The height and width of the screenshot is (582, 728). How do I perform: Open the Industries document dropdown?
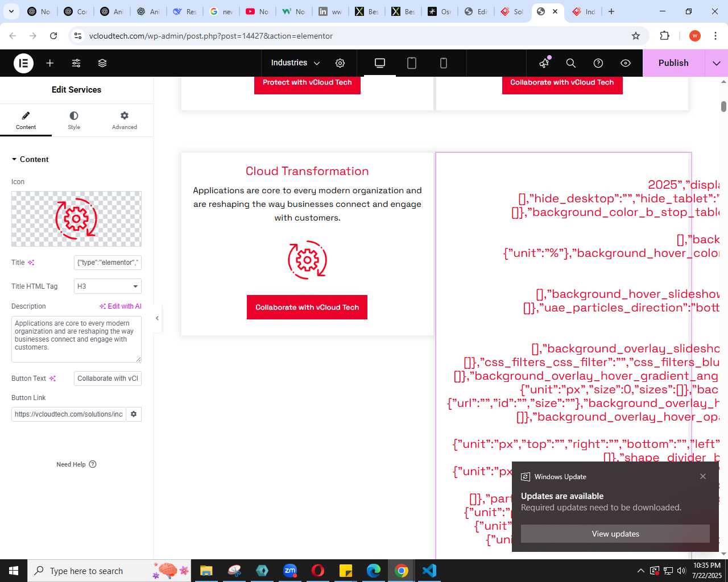pyautogui.click(x=295, y=63)
